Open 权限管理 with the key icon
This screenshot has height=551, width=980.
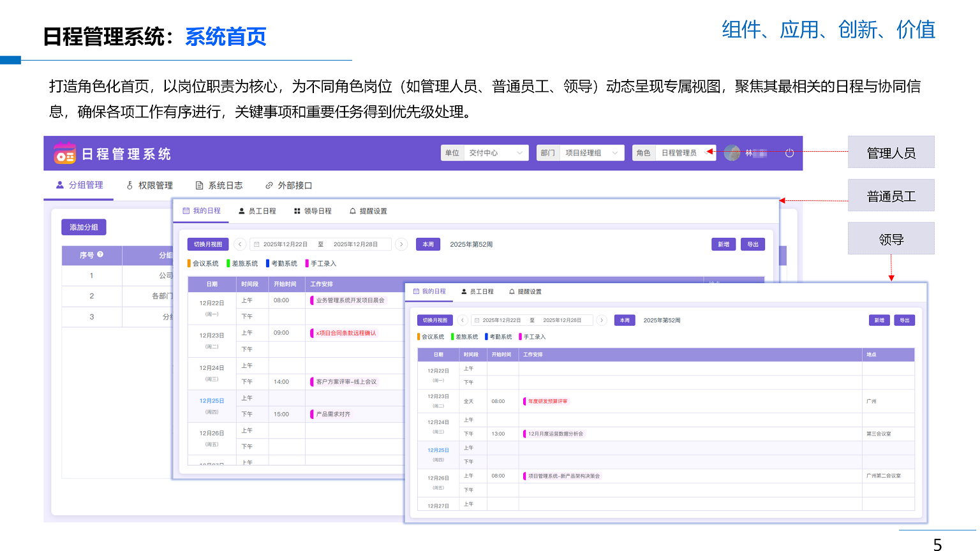click(150, 186)
